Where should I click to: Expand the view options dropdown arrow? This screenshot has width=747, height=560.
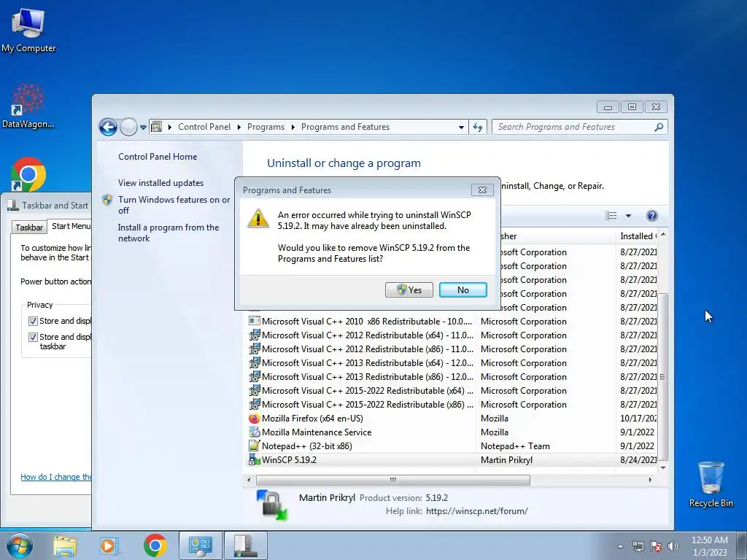(x=628, y=216)
